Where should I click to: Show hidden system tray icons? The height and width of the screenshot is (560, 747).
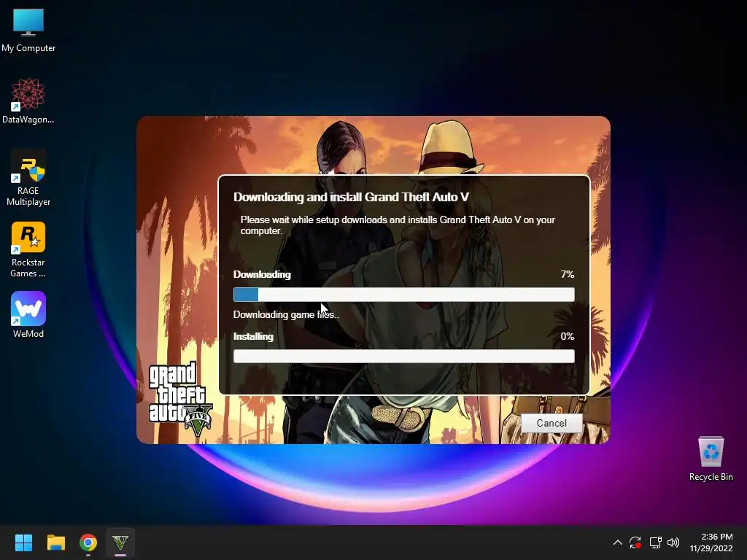tap(617, 542)
